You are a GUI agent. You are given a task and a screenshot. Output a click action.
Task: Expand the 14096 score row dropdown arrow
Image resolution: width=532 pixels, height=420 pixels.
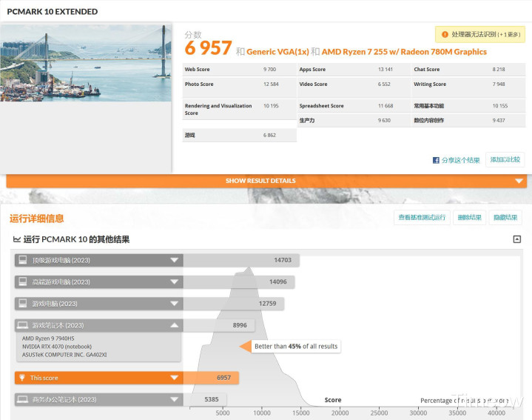tap(175, 282)
